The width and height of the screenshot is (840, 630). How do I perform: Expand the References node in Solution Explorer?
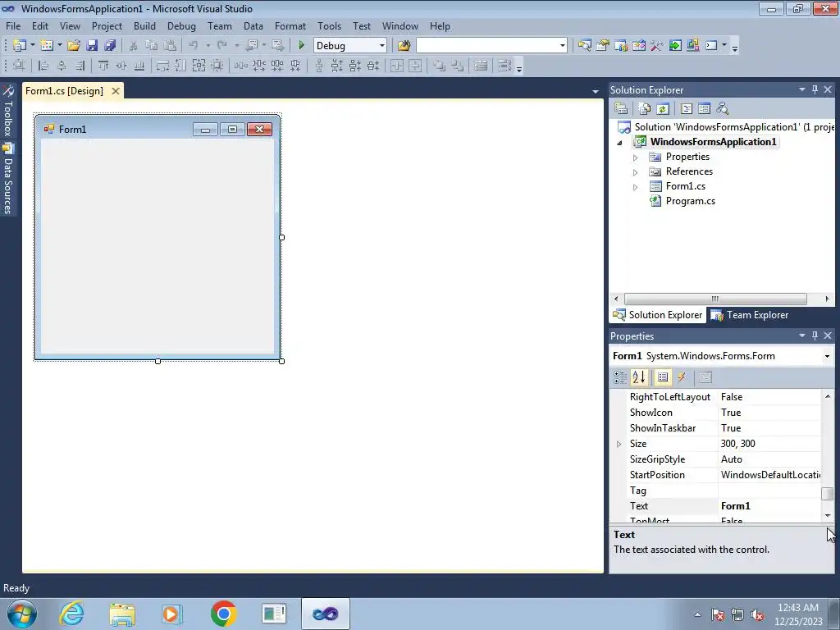tap(636, 172)
